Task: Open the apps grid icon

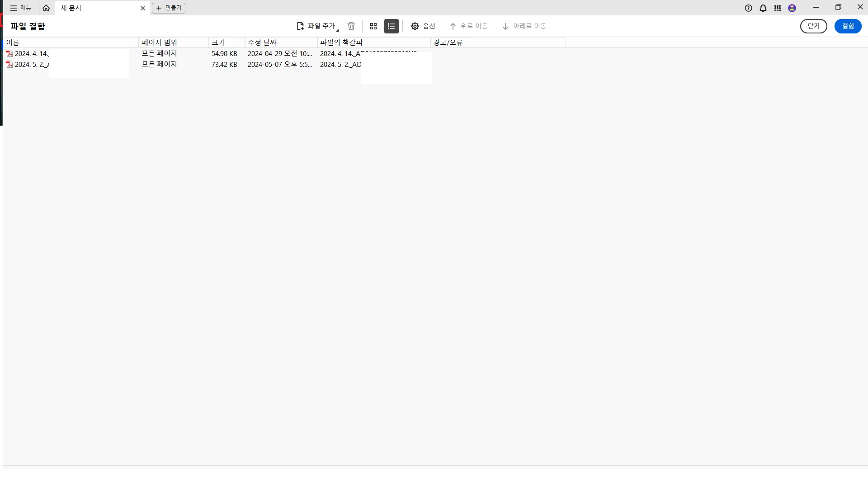Action: click(x=778, y=8)
